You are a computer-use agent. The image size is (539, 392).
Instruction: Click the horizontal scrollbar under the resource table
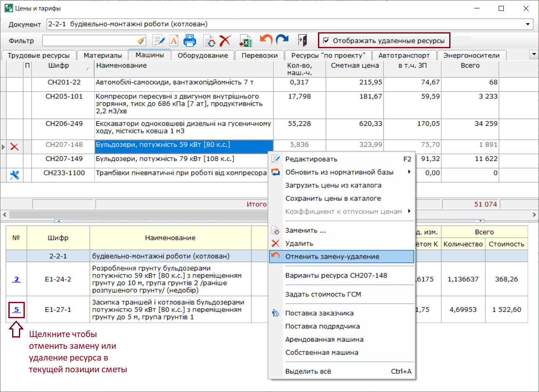134,214
